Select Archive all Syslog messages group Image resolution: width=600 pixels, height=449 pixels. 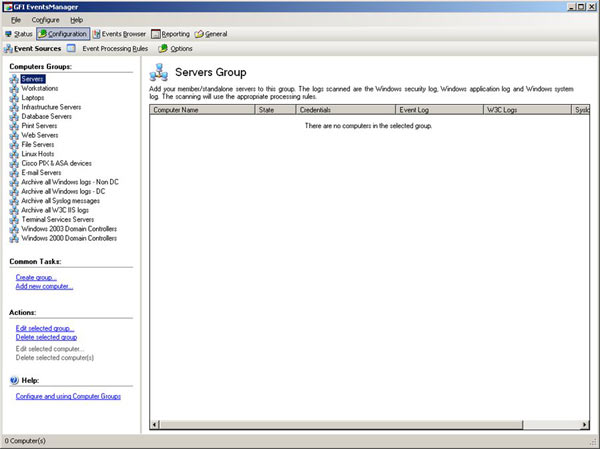click(x=60, y=201)
